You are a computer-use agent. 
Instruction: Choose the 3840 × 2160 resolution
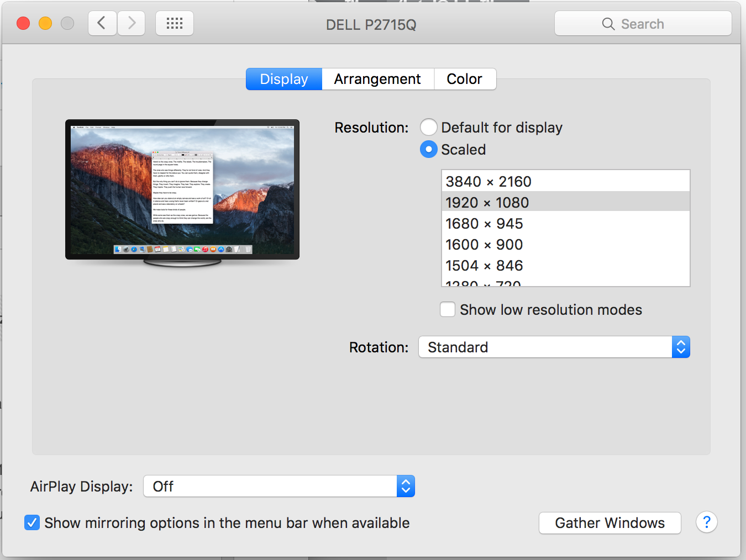pos(566,182)
